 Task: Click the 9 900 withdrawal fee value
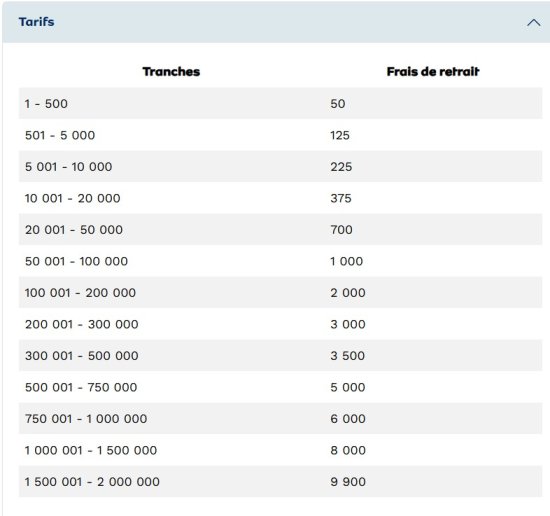tap(348, 482)
